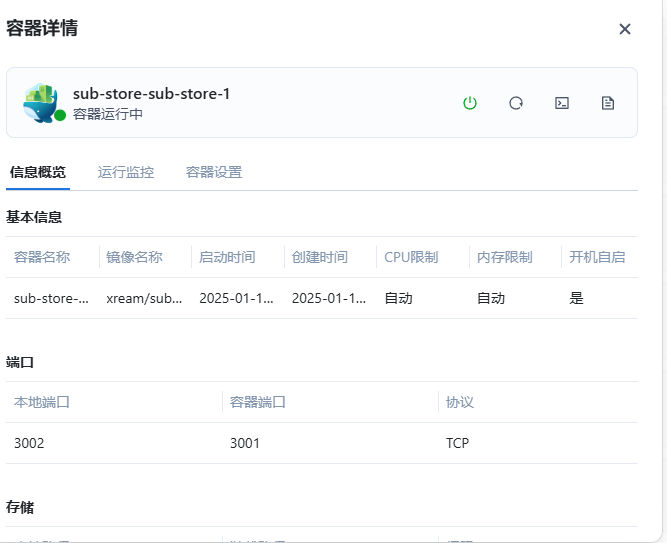Click the truncated container name cell sub-store-...
Viewport: 667px width, 543px height.
coord(51,298)
